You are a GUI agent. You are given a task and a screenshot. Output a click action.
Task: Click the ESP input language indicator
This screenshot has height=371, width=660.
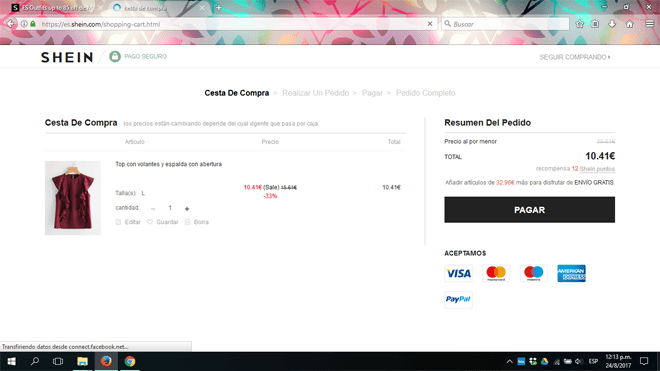[x=593, y=361]
